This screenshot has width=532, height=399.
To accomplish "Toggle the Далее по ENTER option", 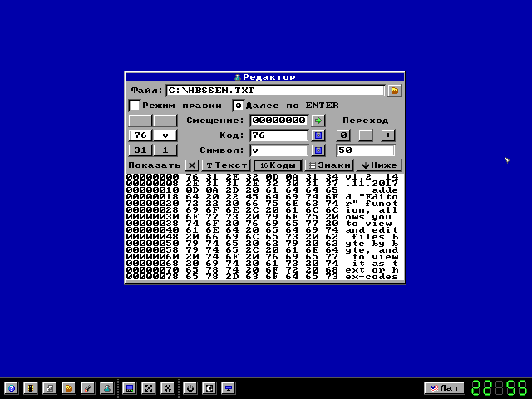I will pyautogui.click(x=238, y=106).
